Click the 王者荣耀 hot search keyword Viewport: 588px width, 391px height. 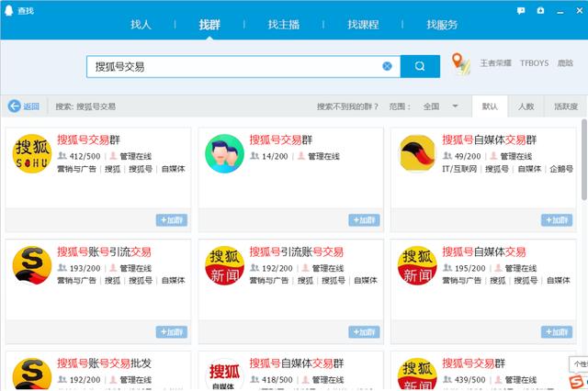pos(494,64)
